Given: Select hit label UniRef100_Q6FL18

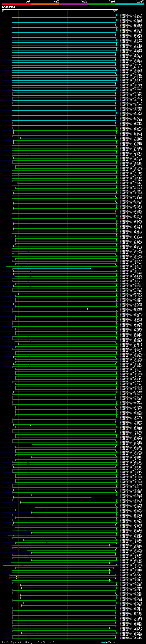Looking at the screenshot, I should [x=131, y=583].
